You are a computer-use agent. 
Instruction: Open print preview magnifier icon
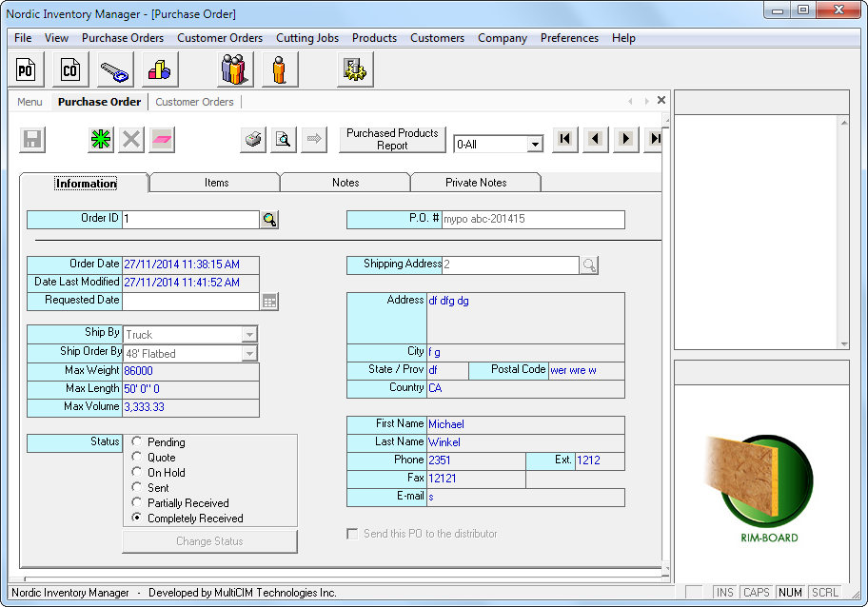tap(283, 140)
